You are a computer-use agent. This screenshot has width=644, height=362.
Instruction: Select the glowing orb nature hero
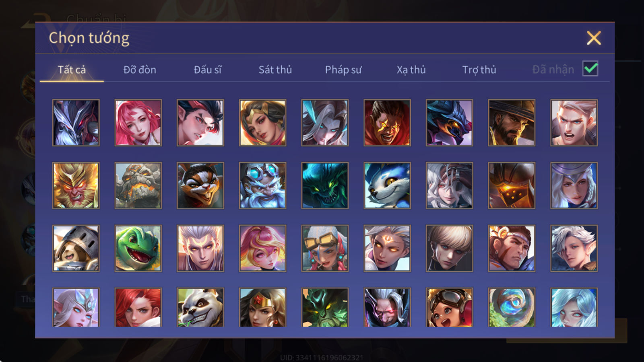point(512,307)
